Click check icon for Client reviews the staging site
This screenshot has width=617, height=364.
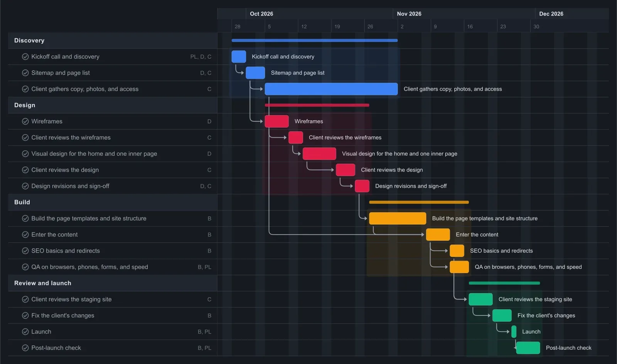(25, 299)
